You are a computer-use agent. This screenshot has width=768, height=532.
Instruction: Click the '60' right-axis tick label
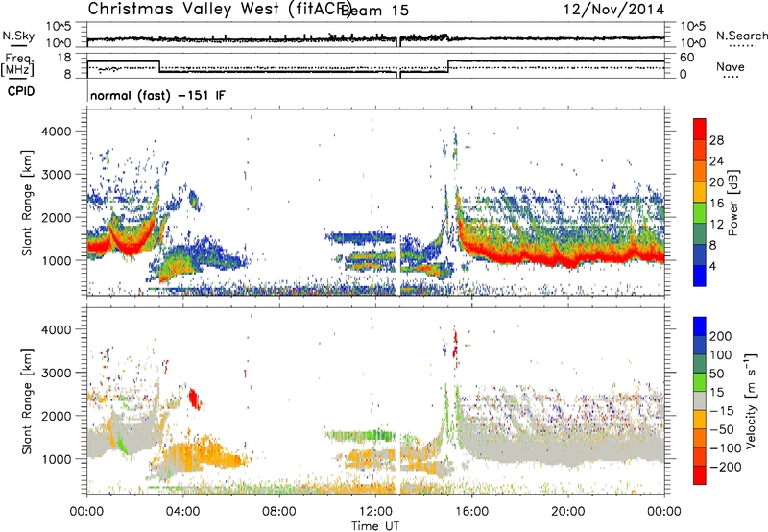click(x=687, y=58)
